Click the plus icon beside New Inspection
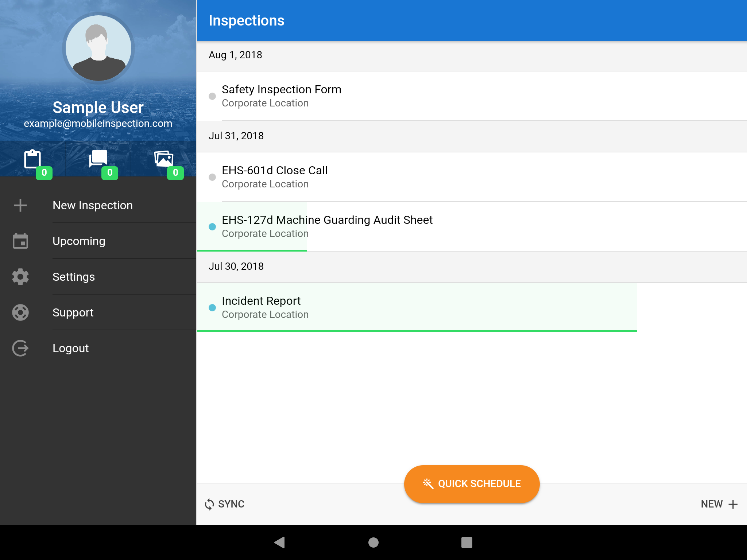 [x=20, y=205]
